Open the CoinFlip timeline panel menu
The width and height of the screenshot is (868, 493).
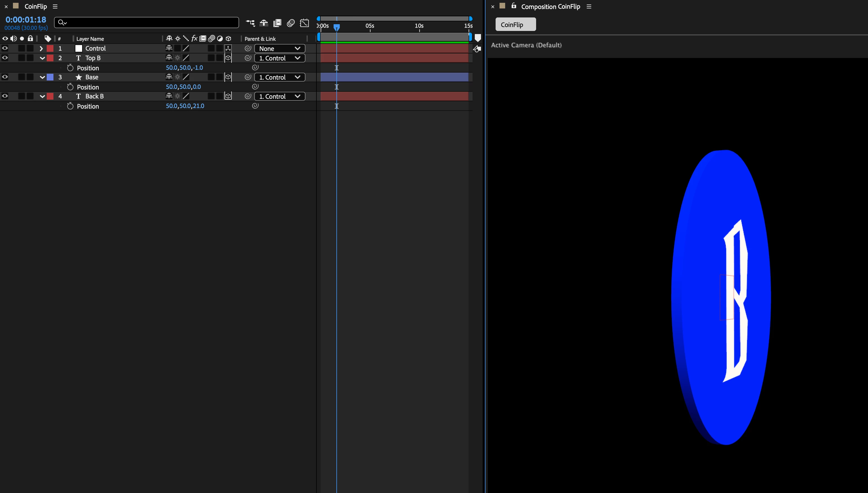[x=55, y=6]
